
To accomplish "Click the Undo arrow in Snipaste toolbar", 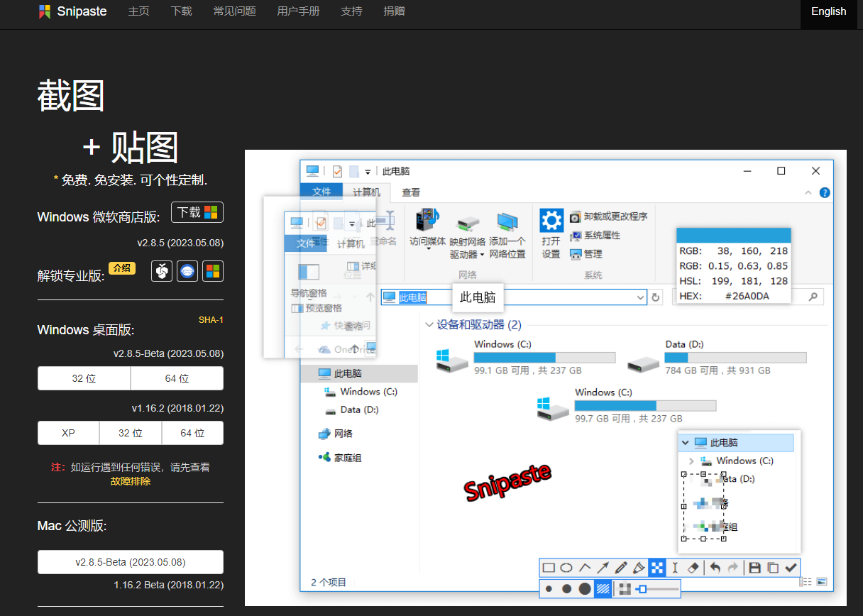I will click(715, 568).
